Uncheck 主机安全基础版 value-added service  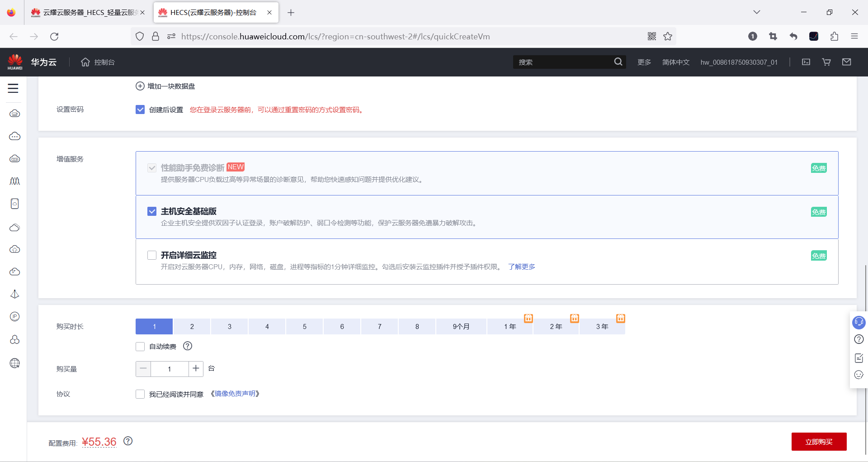pos(152,211)
